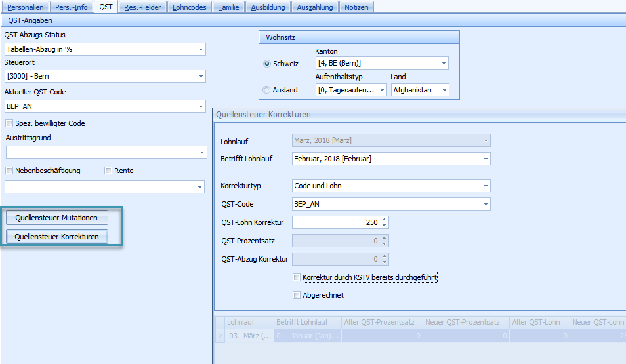The image size is (626, 364).
Task: Toggle Korrektur durch KSTV bereits durchgeführt
Action: (297, 278)
